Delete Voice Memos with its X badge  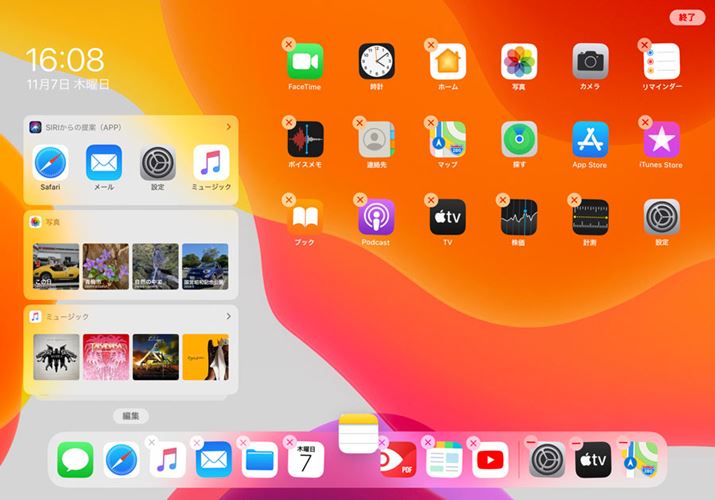(x=289, y=122)
